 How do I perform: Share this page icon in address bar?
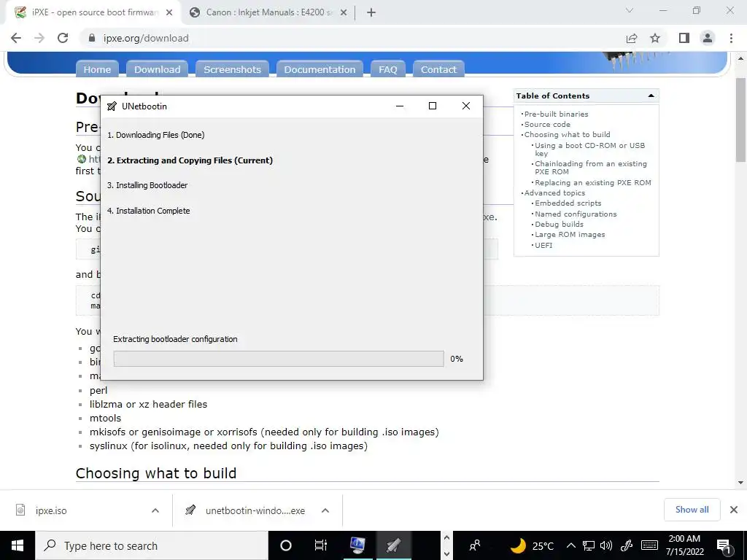click(632, 38)
